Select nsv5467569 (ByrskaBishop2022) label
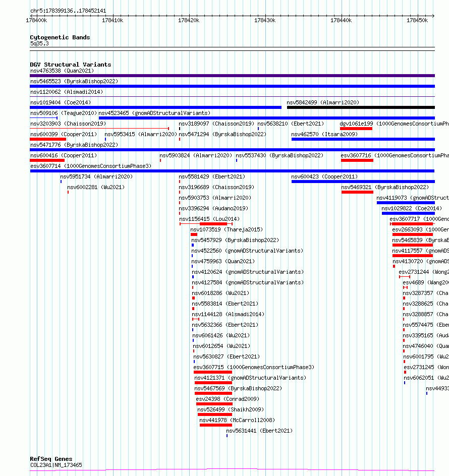Screen dimensions: 449x476 [x=238, y=389]
